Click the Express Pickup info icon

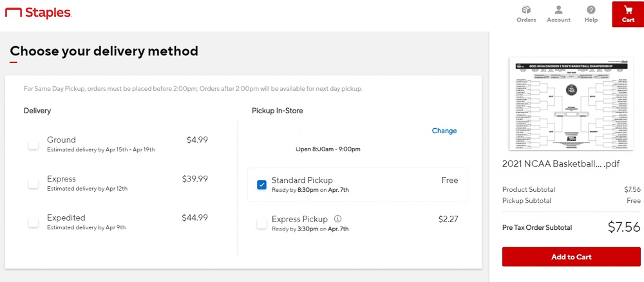click(338, 219)
